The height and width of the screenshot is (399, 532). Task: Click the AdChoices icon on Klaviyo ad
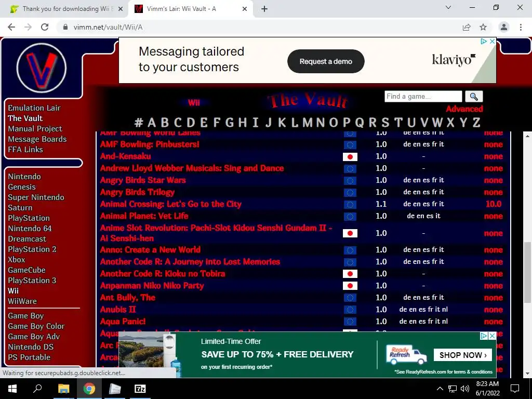(x=484, y=41)
